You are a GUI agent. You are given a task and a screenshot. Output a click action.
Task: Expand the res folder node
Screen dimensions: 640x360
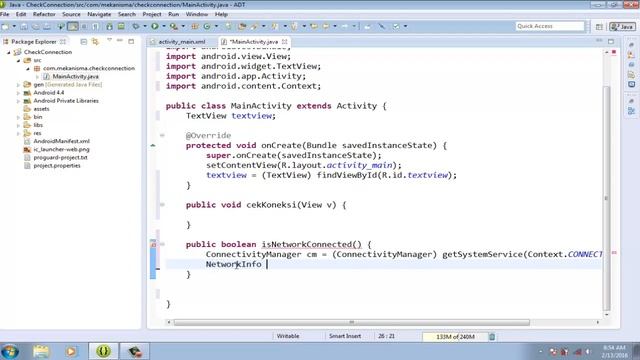pos(18,133)
